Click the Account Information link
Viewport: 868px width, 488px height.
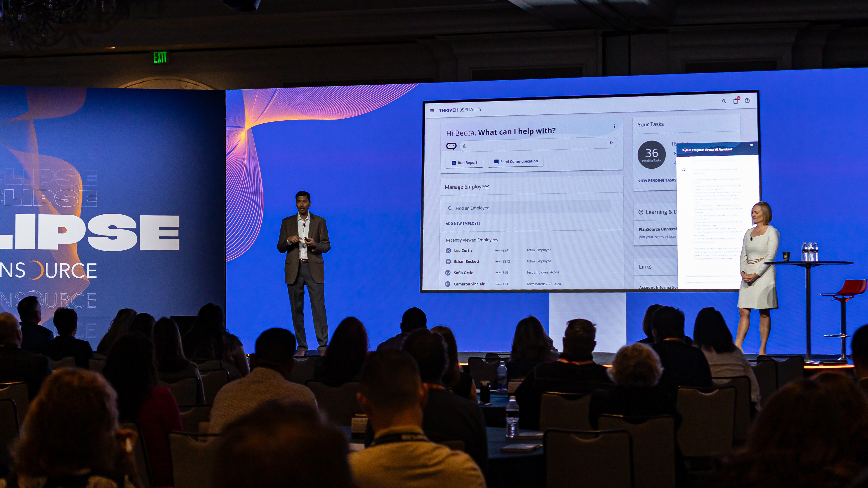(x=658, y=287)
